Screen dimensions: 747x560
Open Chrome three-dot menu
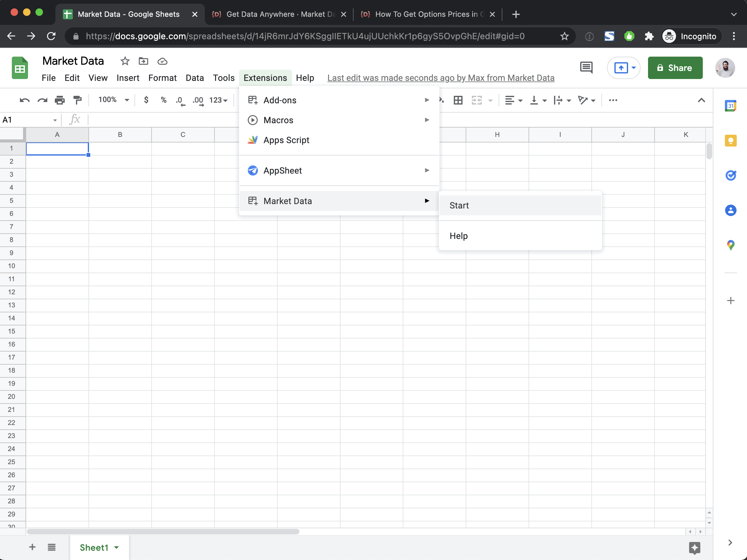[734, 36]
